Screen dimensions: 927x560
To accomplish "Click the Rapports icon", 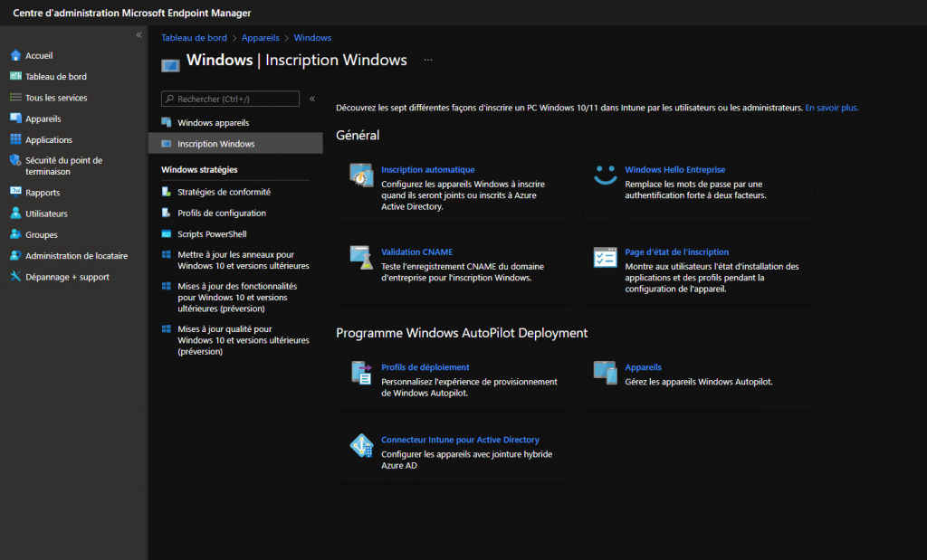I will click(x=16, y=192).
